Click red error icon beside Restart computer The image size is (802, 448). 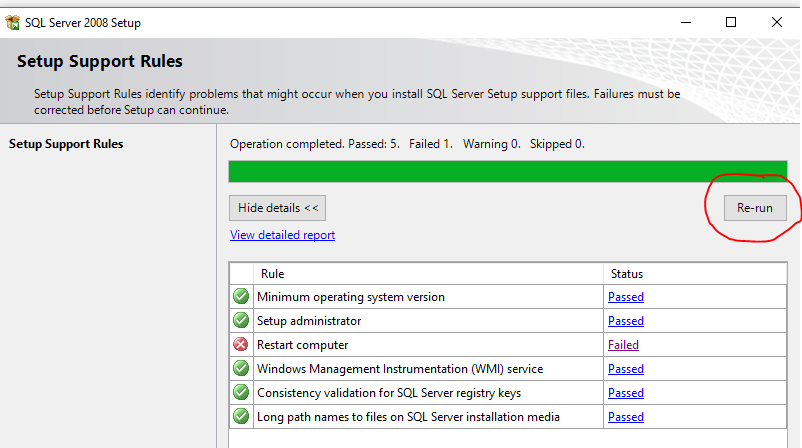click(241, 344)
